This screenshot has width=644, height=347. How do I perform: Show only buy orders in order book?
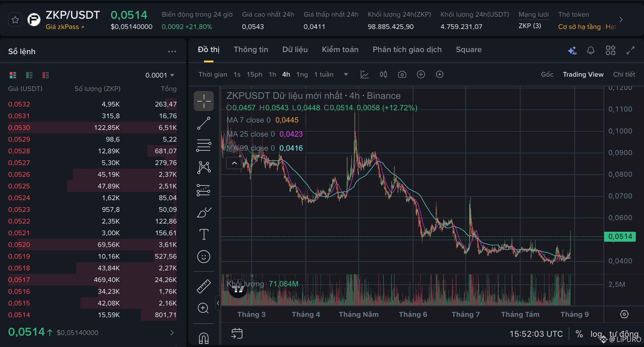(29, 75)
